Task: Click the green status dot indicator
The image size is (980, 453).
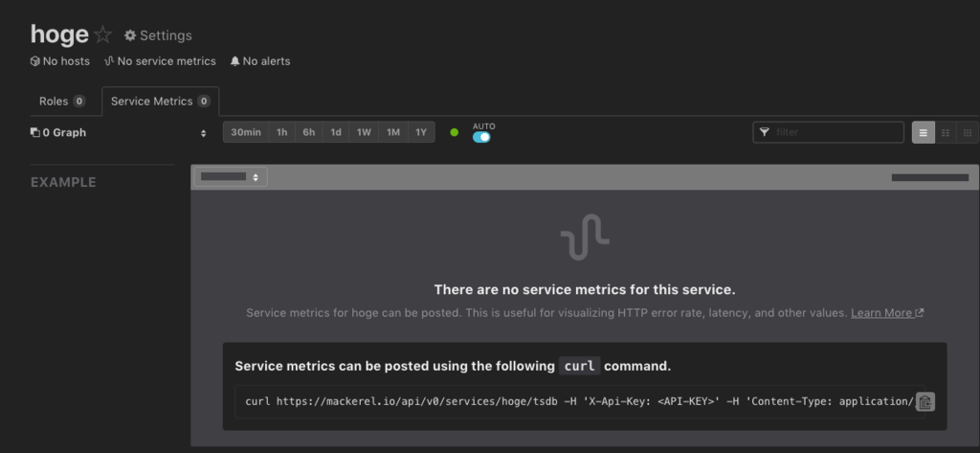Action: coord(455,133)
